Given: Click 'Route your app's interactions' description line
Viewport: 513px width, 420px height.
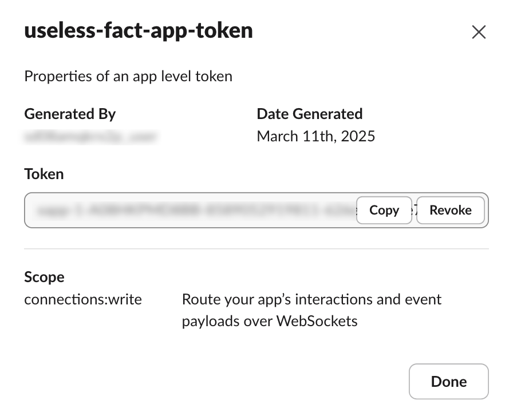Looking at the screenshot, I should (311, 299).
